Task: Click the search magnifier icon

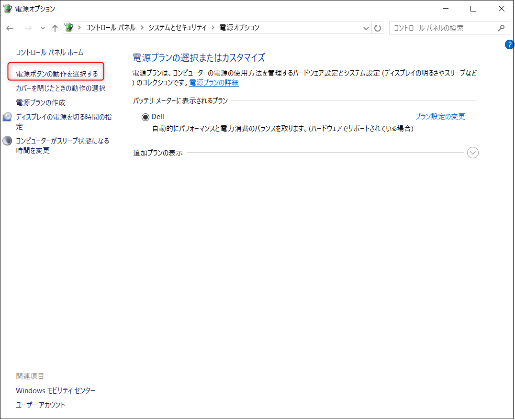Action: (x=502, y=28)
